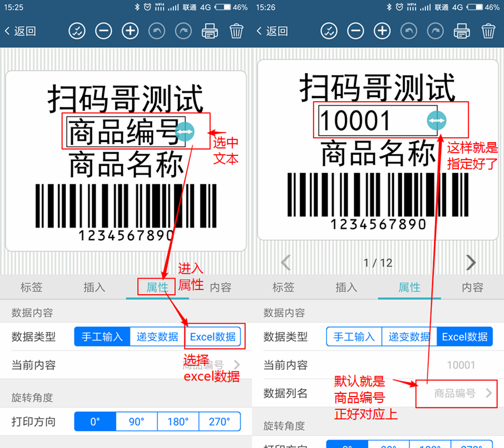
Task: Go to next label page arrow
Action: point(471,263)
